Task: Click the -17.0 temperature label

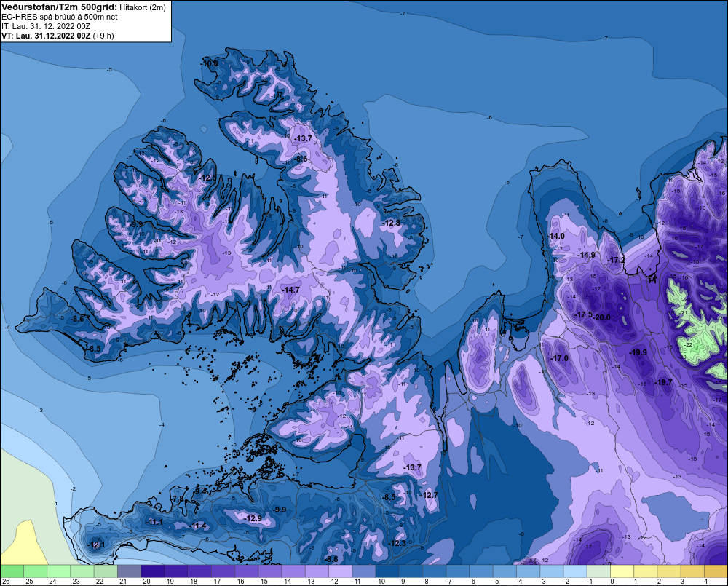Action: click(560, 358)
